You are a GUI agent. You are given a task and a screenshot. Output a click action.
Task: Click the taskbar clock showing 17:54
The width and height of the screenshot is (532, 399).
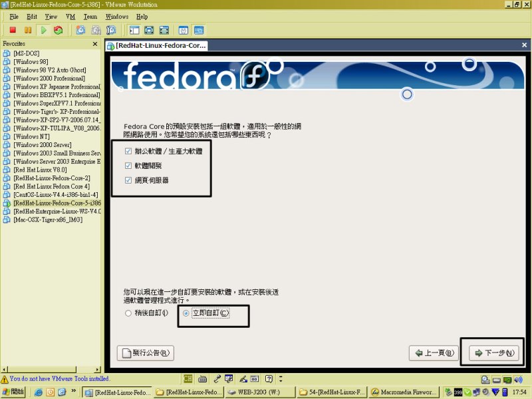[x=520, y=392]
